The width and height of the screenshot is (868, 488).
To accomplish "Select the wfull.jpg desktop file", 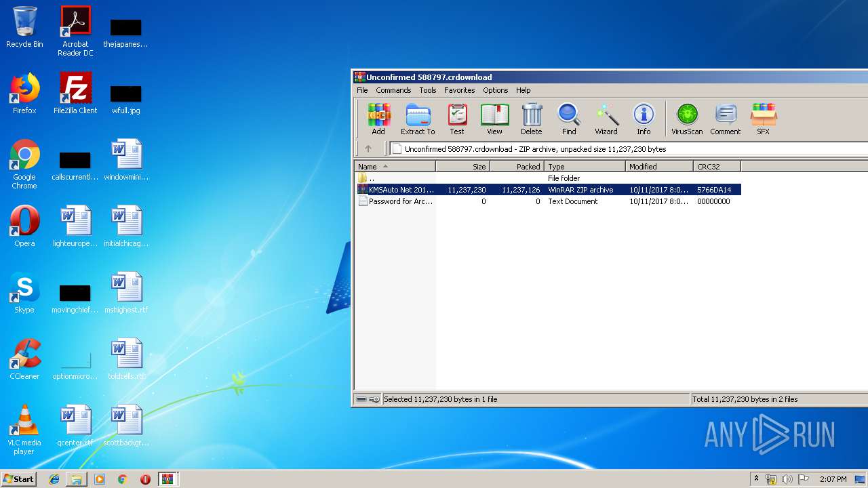I will tap(126, 99).
